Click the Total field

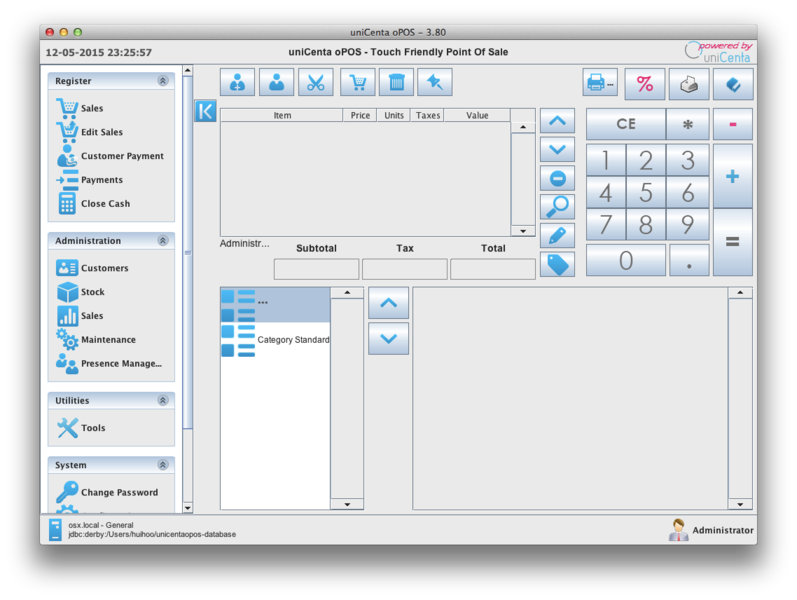tap(493, 269)
